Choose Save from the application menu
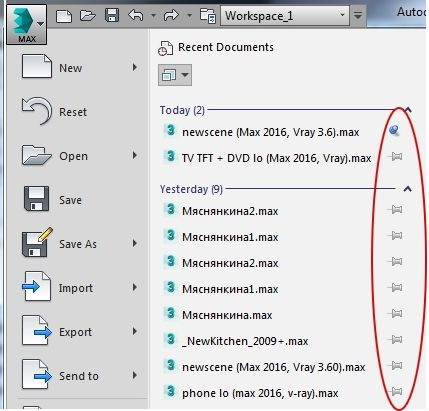Screen dimensions: 429x411 coord(79,200)
